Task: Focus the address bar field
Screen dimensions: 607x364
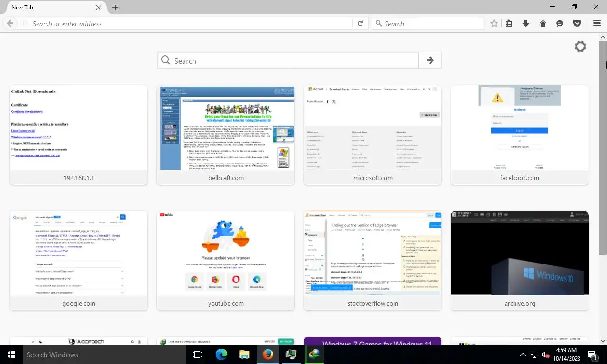Action: pyautogui.click(x=192, y=24)
